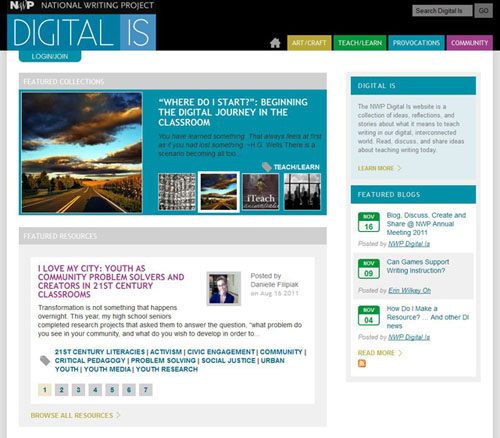
Task: Open the Nov 16 calendar date icon
Action: (x=369, y=222)
